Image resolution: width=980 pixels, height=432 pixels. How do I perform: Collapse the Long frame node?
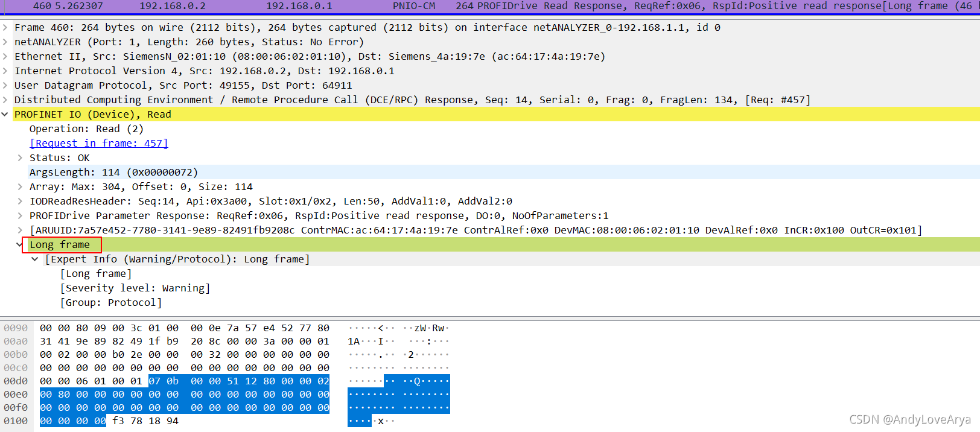coord(19,245)
